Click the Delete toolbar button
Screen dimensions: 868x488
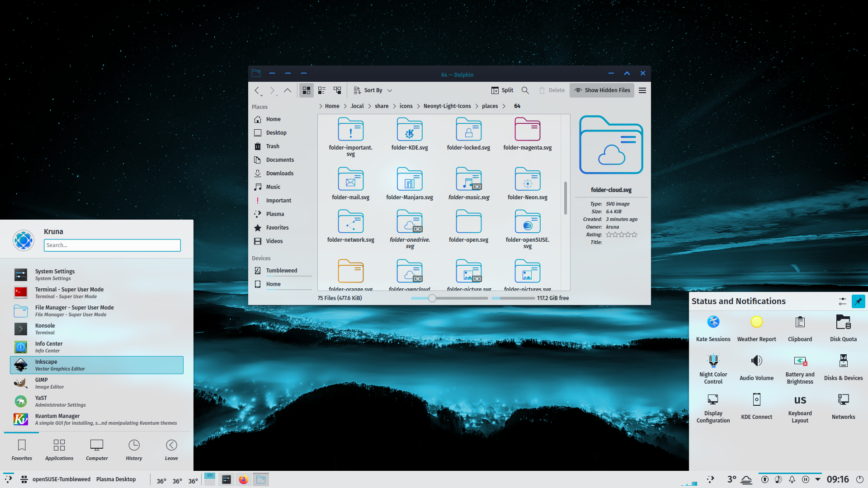pyautogui.click(x=552, y=90)
